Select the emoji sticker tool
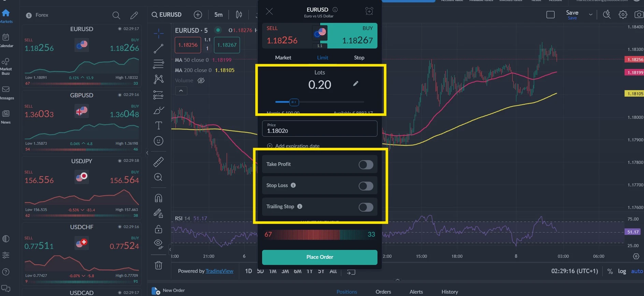The width and height of the screenshot is (644, 296). click(158, 141)
